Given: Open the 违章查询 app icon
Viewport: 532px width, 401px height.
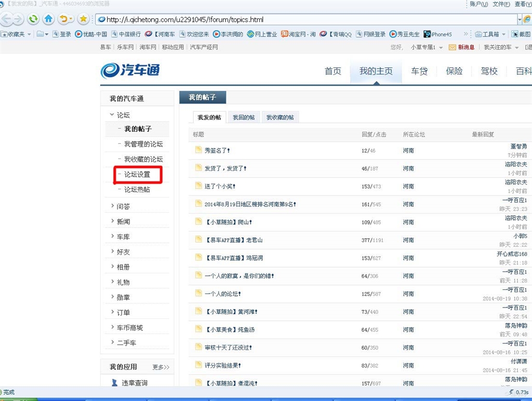Looking at the screenshot, I should [115, 383].
